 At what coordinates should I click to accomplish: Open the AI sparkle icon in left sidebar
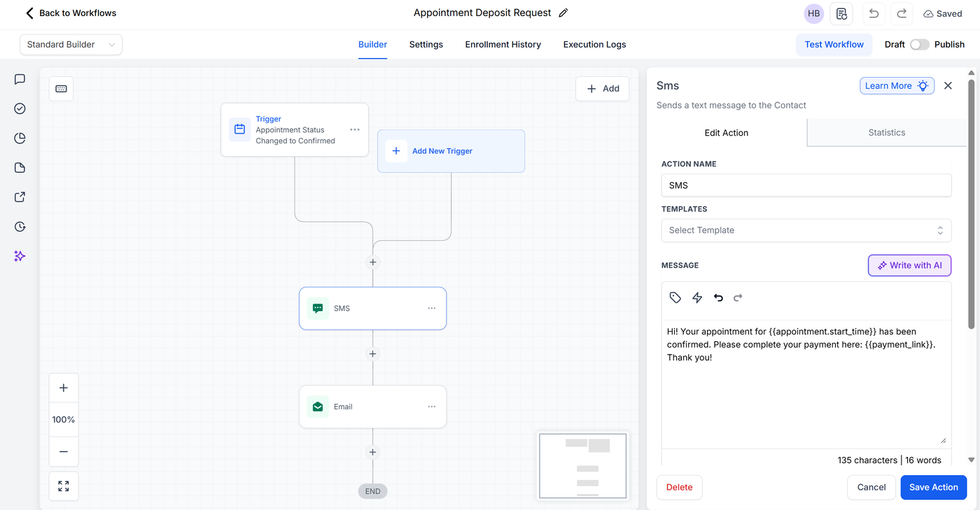20,256
